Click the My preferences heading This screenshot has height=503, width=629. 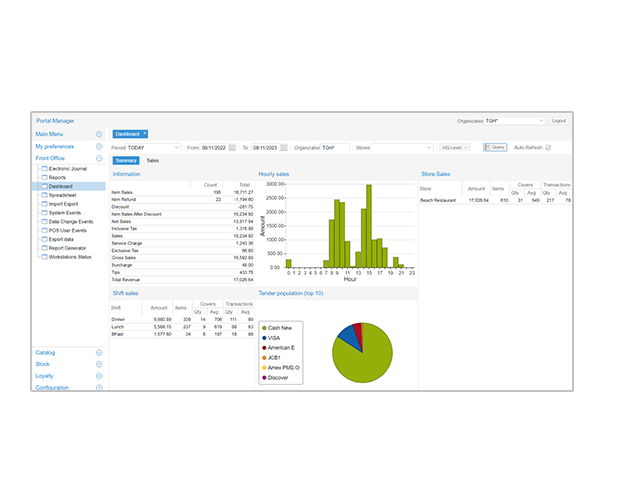click(55, 146)
